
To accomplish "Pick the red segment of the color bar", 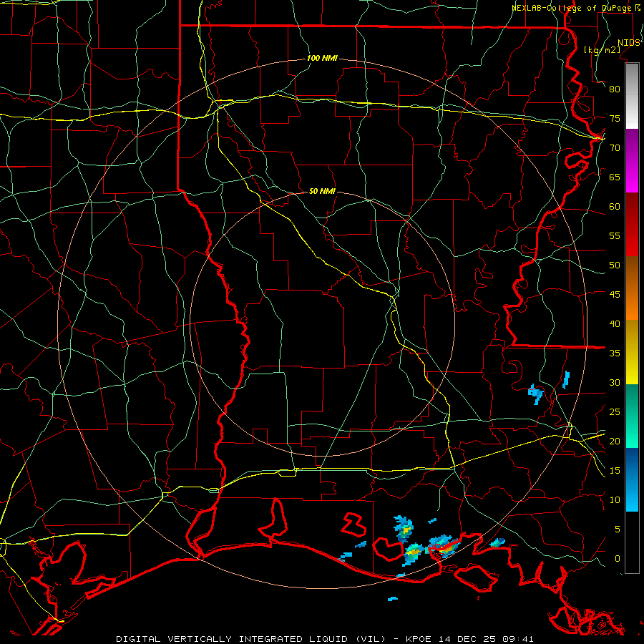I will click(632, 225).
